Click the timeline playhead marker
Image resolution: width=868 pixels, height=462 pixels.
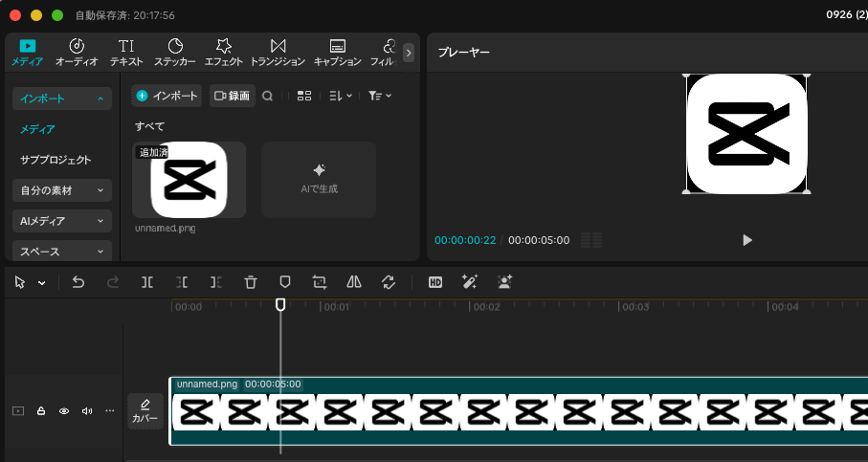[280, 304]
